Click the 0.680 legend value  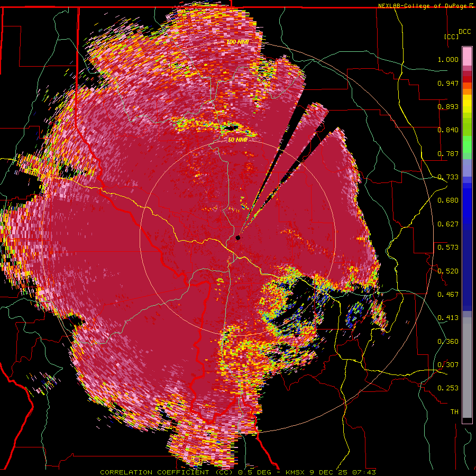click(448, 200)
